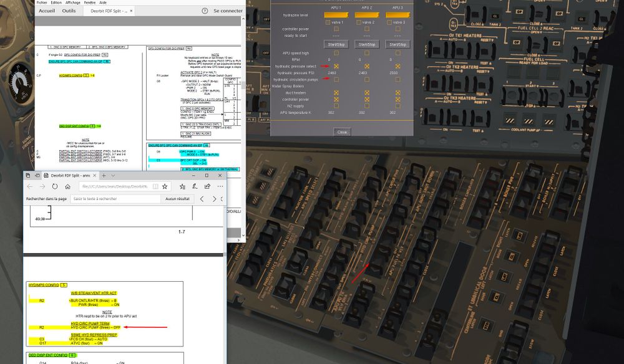Expand find-on-page options chevron
624x364 pixels.
click(x=222, y=199)
